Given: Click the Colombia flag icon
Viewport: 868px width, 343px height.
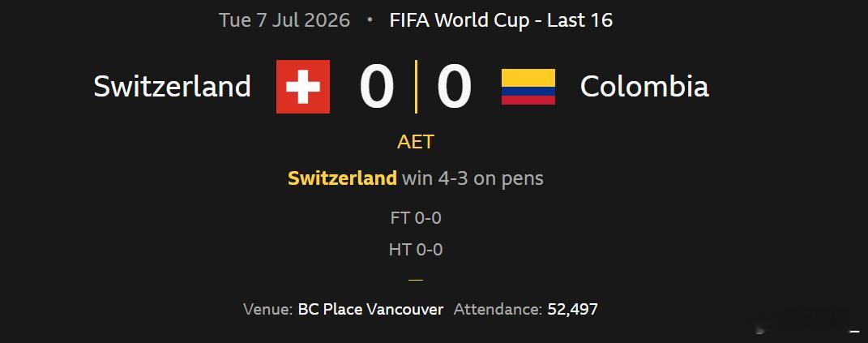Looking at the screenshot, I should [x=528, y=87].
